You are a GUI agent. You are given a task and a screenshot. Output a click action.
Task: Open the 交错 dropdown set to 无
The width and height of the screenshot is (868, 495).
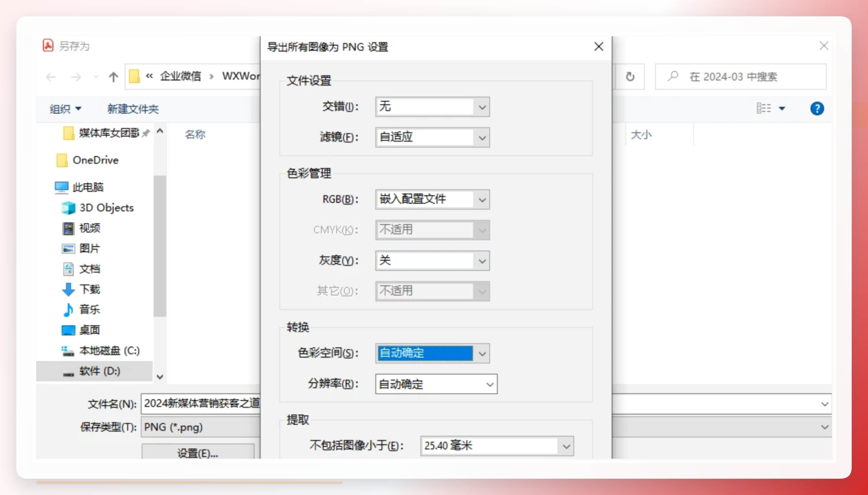[432, 107]
